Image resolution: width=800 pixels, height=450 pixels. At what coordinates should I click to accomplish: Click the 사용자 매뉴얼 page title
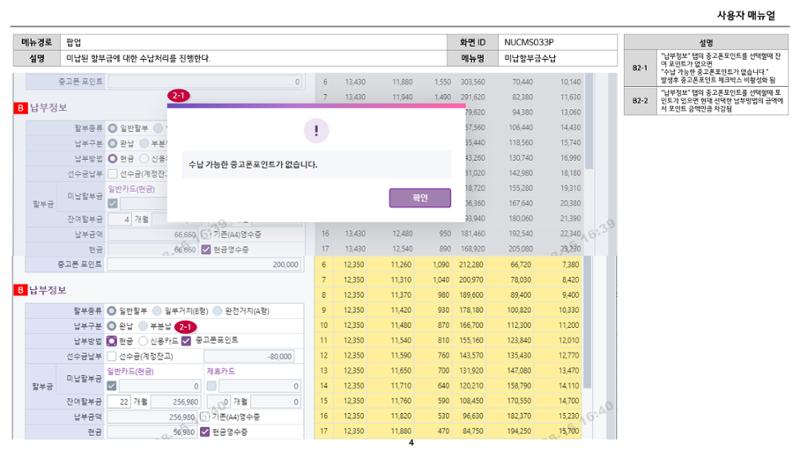tap(746, 15)
